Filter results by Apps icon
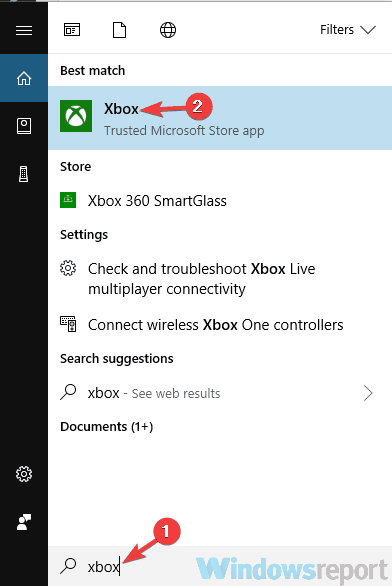Image resolution: width=392 pixels, height=586 pixels. click(x=72, y=30)
